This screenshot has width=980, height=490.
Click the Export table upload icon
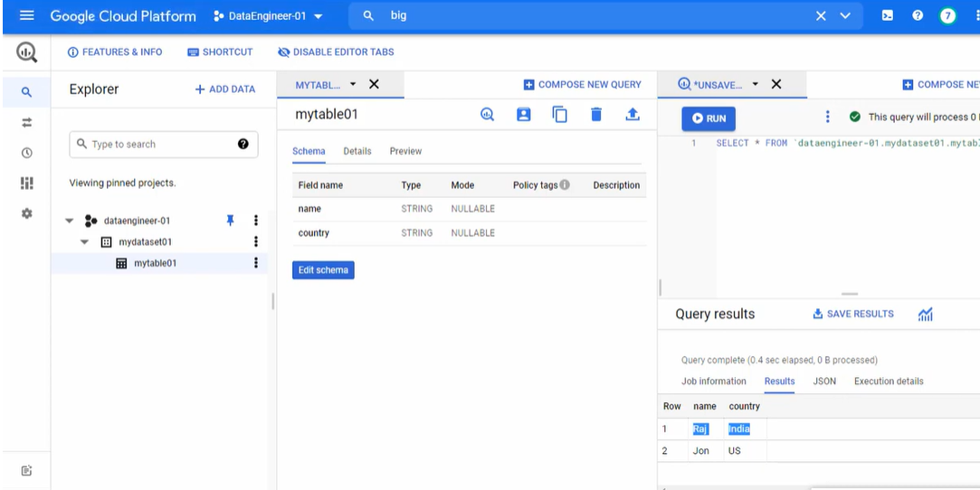point(633,114)
